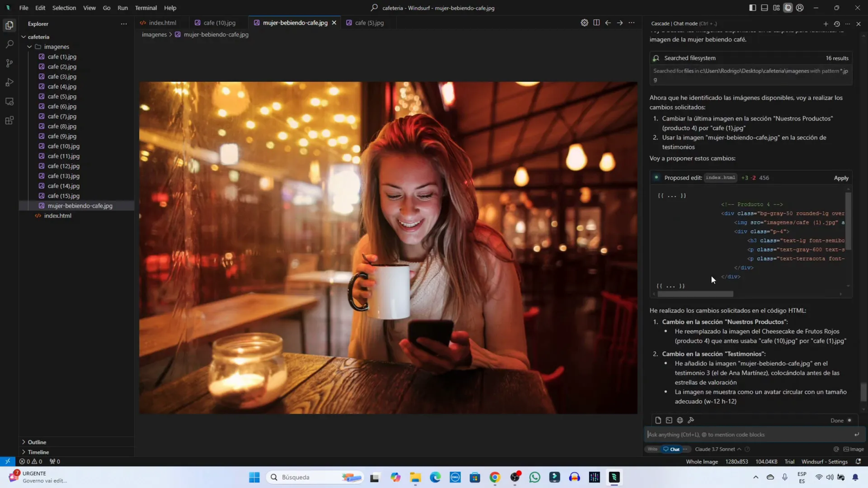This screenshot has width=868, height=488.
Task: Open Cascade conversation history icon
Action: (x=837, y=24)
